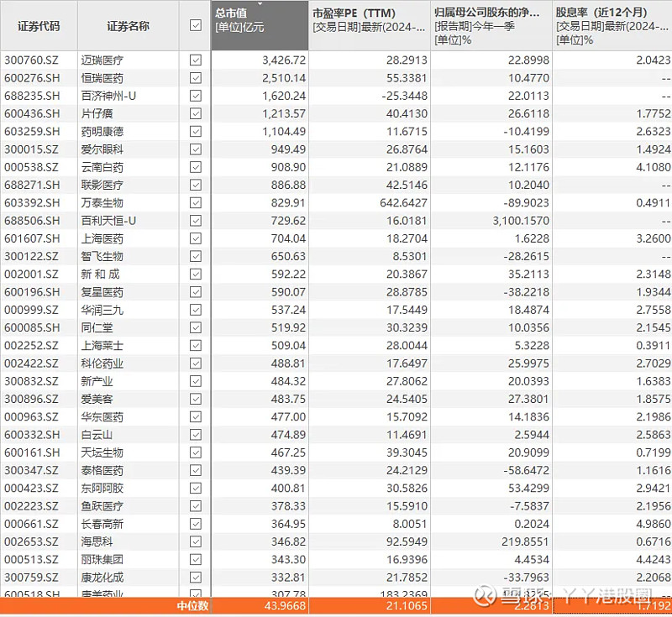Click PE value 642.6427 for 万泰生物
Screen dimensions: 672x617
tap(403, 203)
